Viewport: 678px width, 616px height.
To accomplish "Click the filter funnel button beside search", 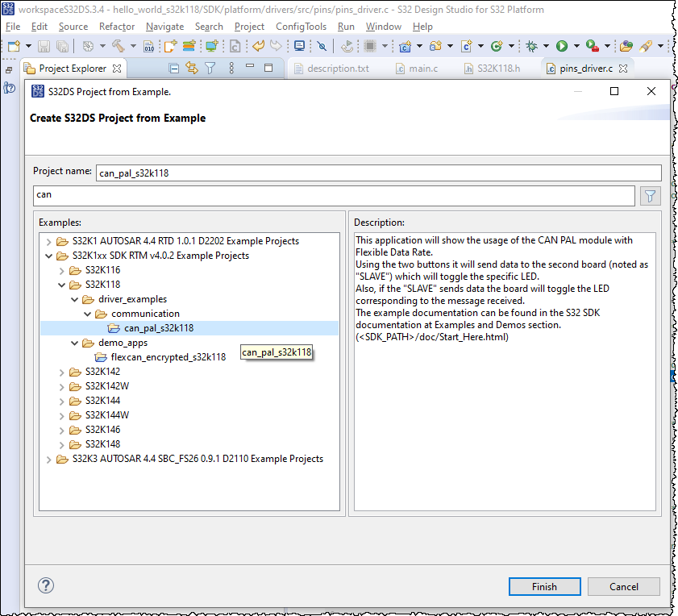I will (650, 197).
